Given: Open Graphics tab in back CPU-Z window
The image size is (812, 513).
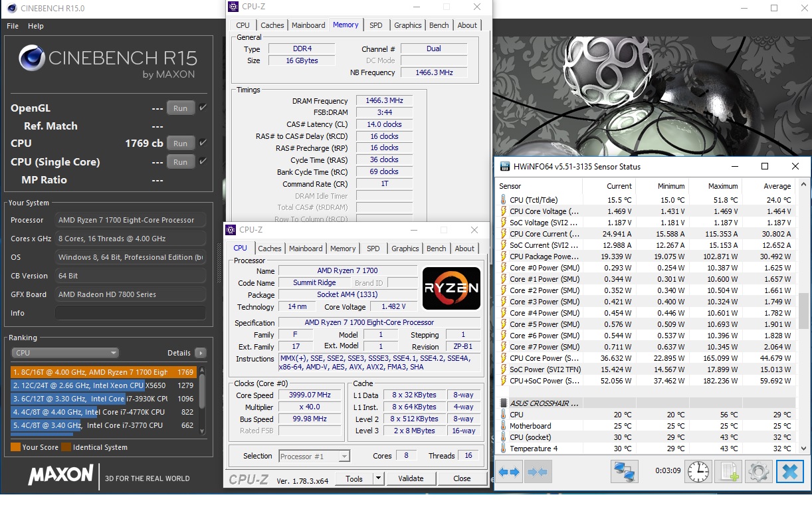Looking at the screenshot, I should coord(408,25).
